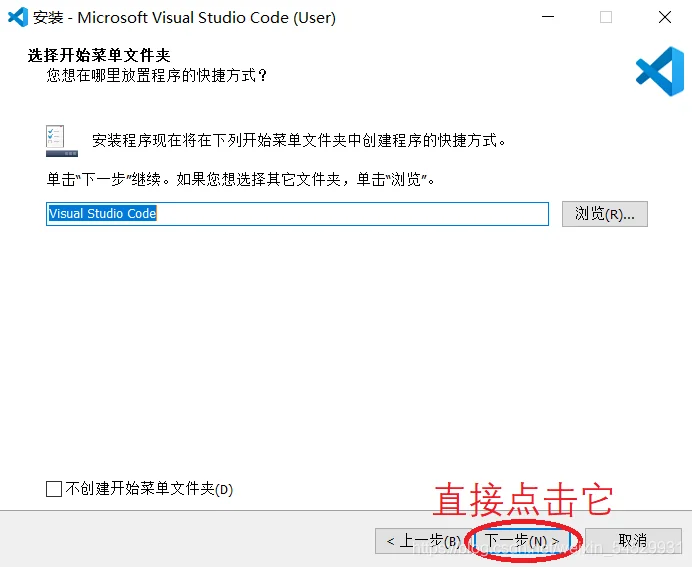
Task: Click the window title "安装 - Microsoft Visual Studio Code (User)"
Action: (184, 18)
